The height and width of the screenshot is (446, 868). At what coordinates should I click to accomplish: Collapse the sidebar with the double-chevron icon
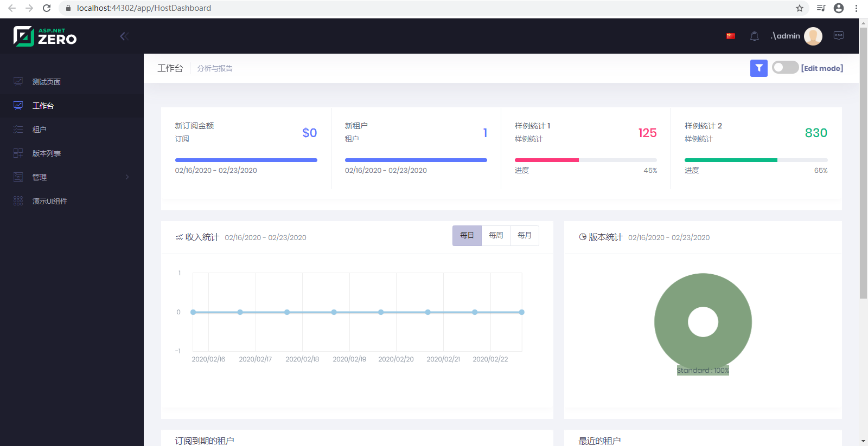click(x=124, y=36)
